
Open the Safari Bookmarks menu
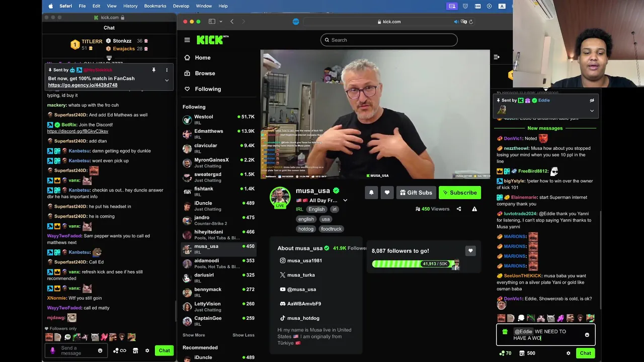tap(155, 6)
